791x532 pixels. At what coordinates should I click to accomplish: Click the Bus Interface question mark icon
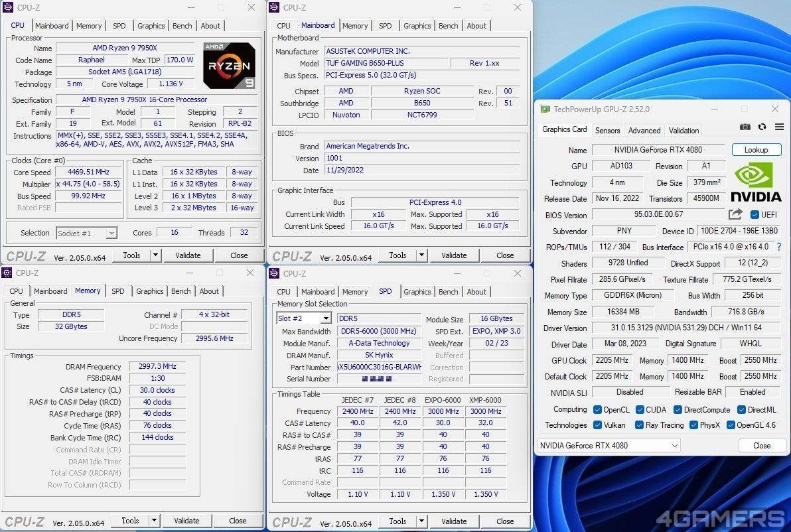point(778,247)
